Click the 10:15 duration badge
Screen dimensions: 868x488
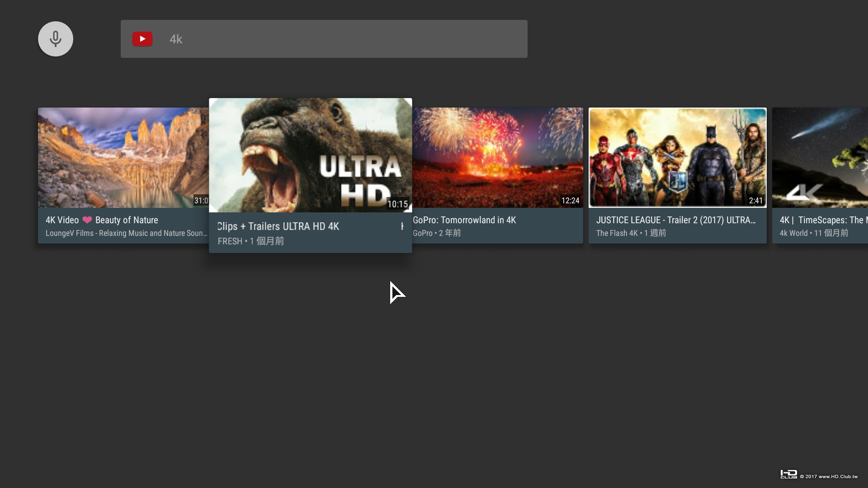pyautogui.click(x=397, y=204)
